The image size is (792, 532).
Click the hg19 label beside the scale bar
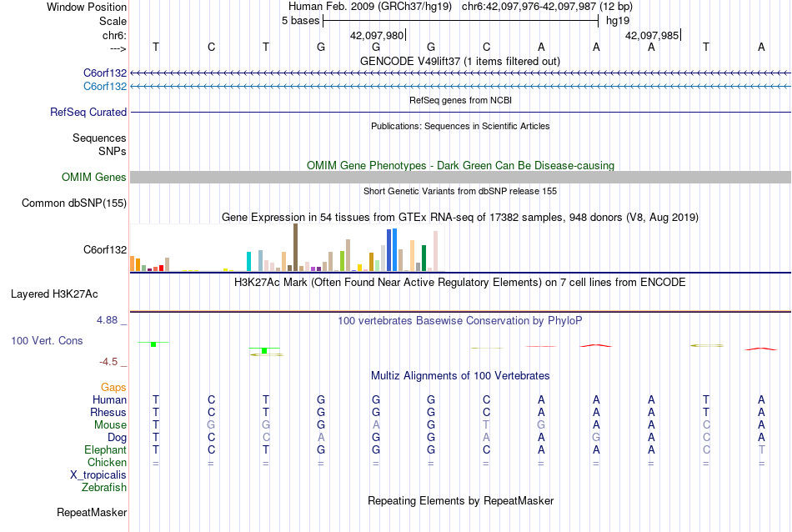click(x=618, y=21)
